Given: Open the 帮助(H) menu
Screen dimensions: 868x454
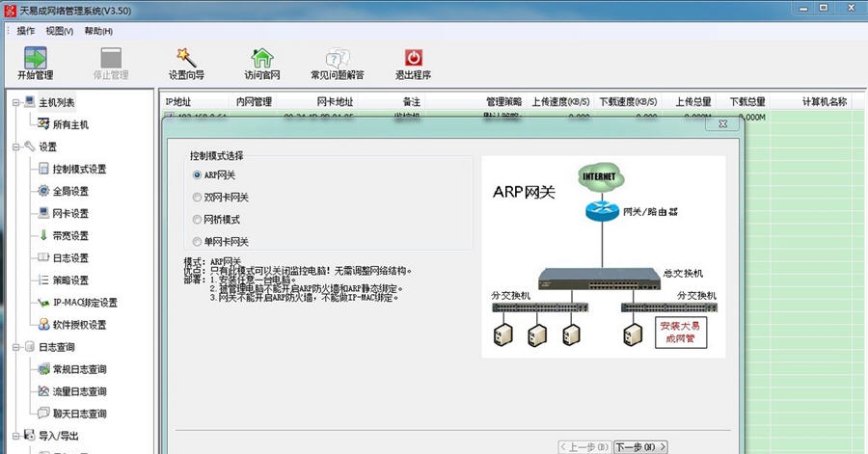Looking at the screenshot, I should coord(98,31).
